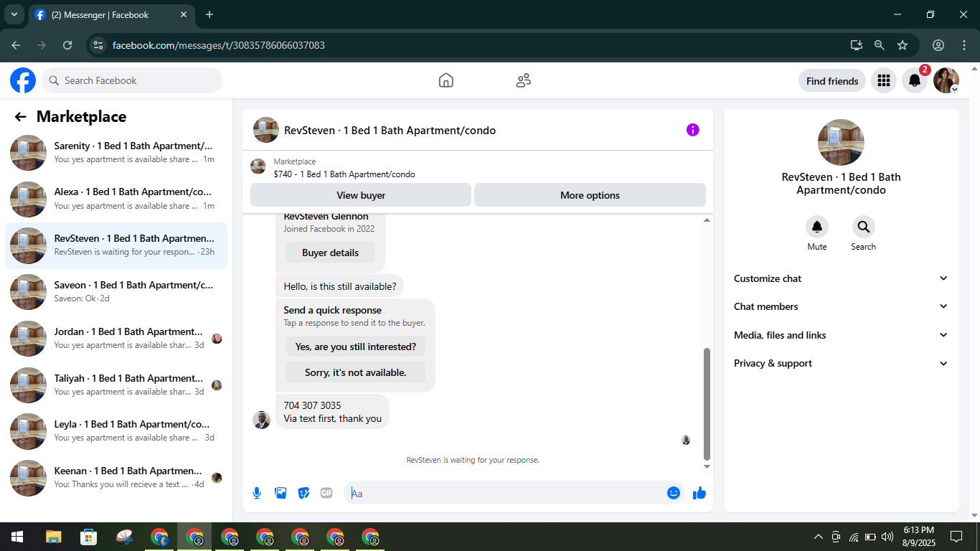The width and height of the screenshot is (980, 551).
Task: Click the chat scrollbar thumb
Action: 707,404
